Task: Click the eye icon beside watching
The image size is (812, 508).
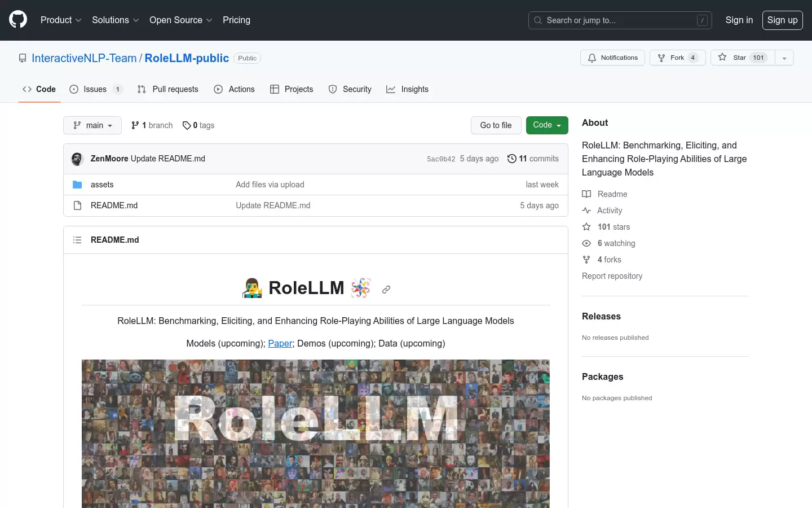Action: [586, 243]
